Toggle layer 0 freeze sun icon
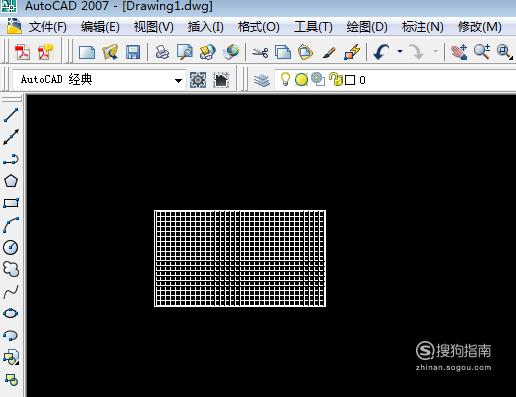The image size is (516, 397). click(x=301, y=80)
